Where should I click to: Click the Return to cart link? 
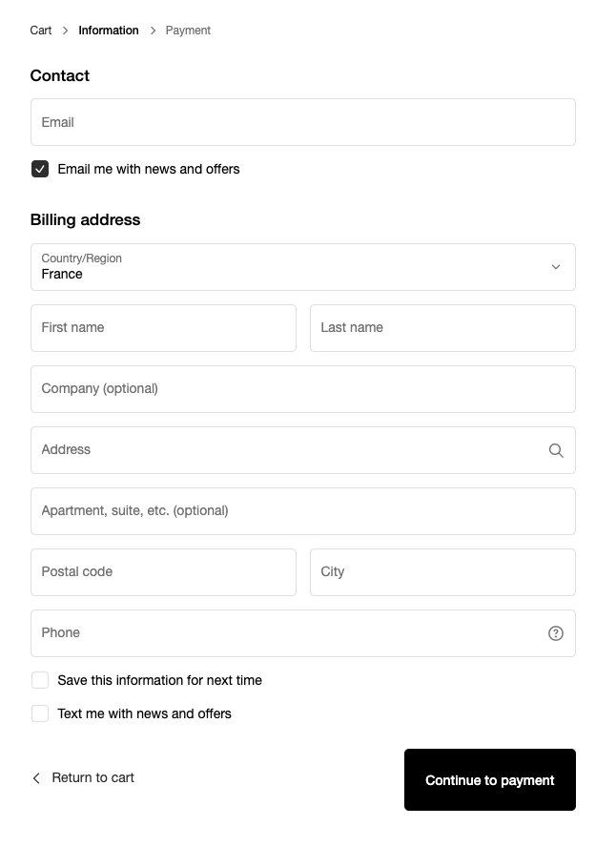[92, 777]
